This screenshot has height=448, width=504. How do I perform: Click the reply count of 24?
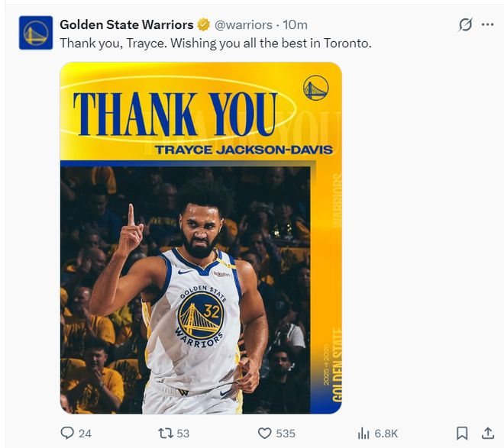pyautogui.click(x=85, y=433)
